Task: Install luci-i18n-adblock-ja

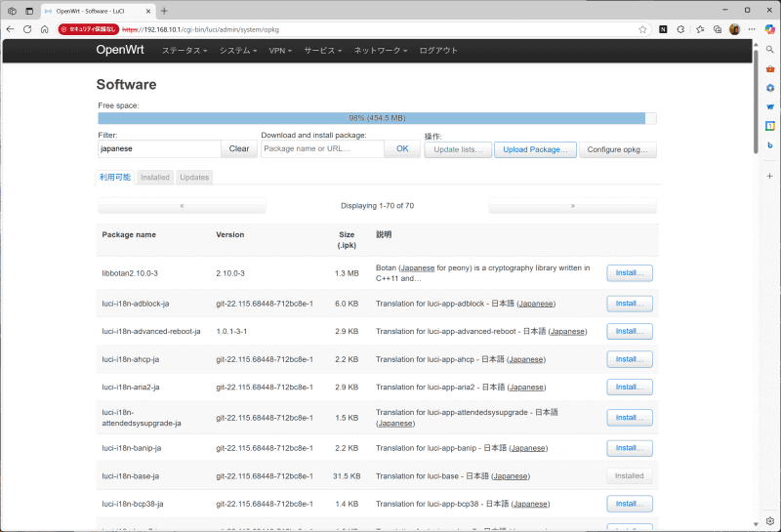Action: 630,304
